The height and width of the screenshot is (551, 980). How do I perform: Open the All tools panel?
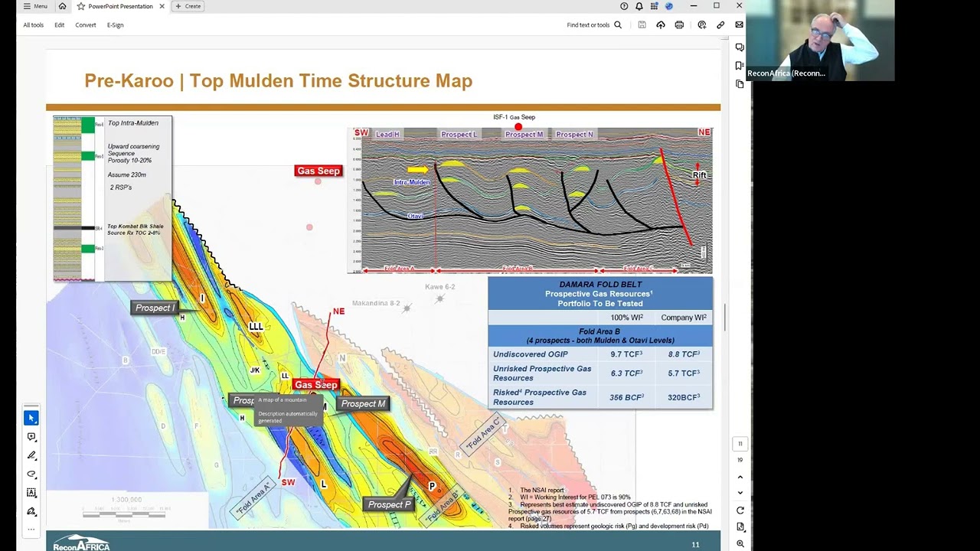click(34, 25)
